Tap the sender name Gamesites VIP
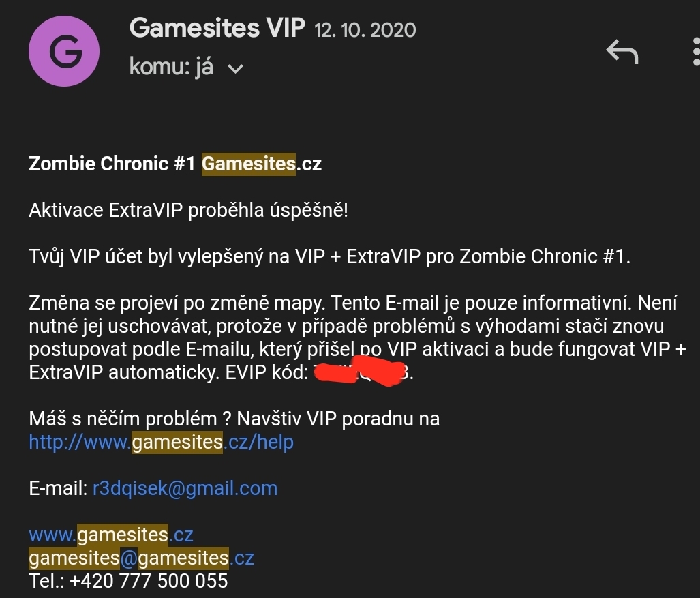The image size is (700, 598). click(217, 28)
